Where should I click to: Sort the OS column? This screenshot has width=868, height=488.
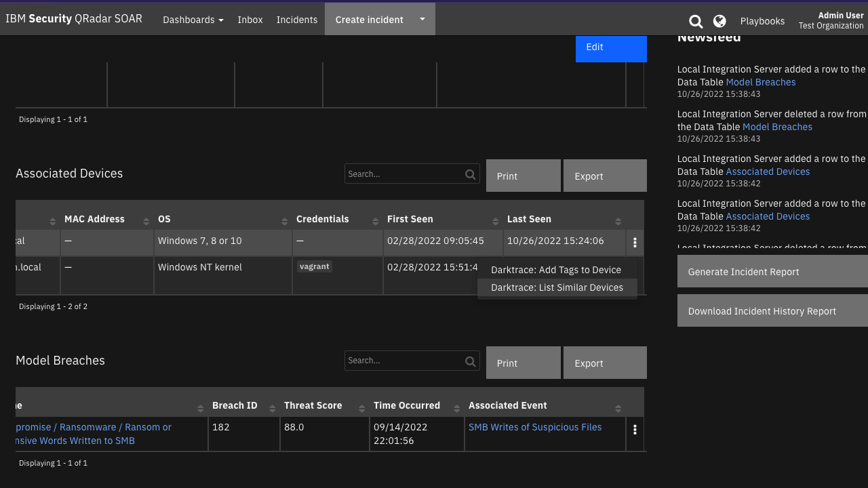tap(284, 220)
